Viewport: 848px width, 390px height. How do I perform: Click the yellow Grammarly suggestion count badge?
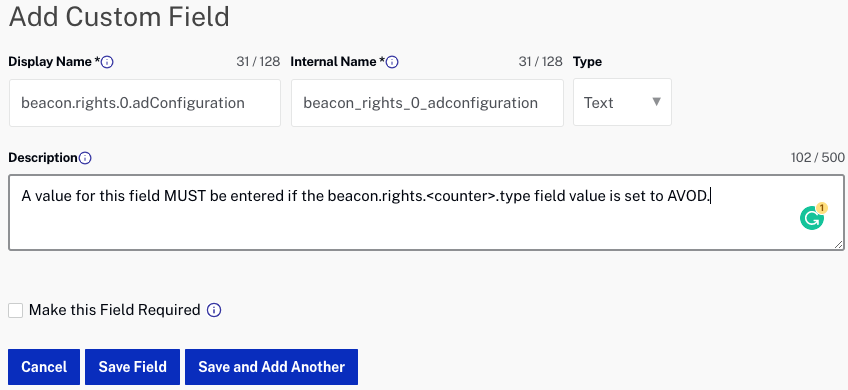[x=822, y=208]
